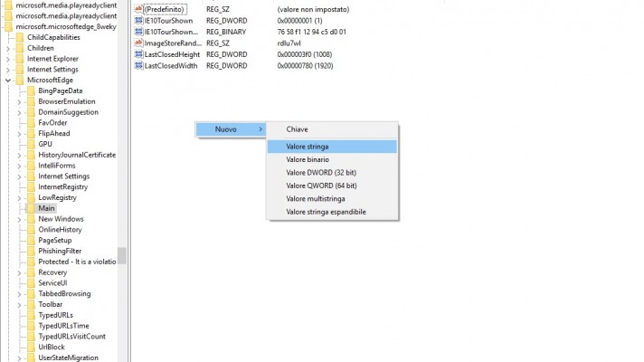Click the MicrosoftEdge folder icon
The image size is (644, 362).
point(20,81)
